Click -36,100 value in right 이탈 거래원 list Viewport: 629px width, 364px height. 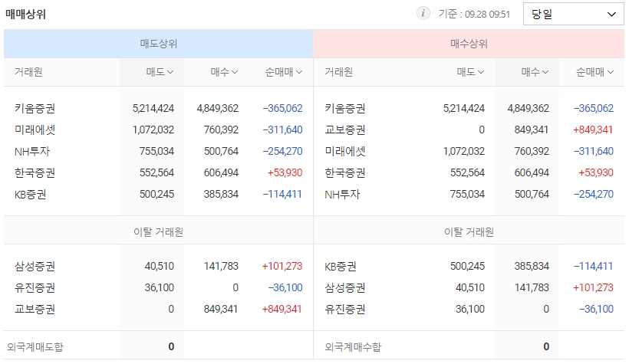click(596, 309)
